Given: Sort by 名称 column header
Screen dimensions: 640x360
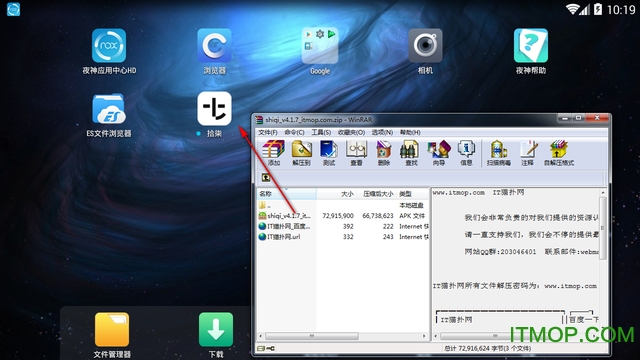Looking at the screenshot, I should point(287,194).
